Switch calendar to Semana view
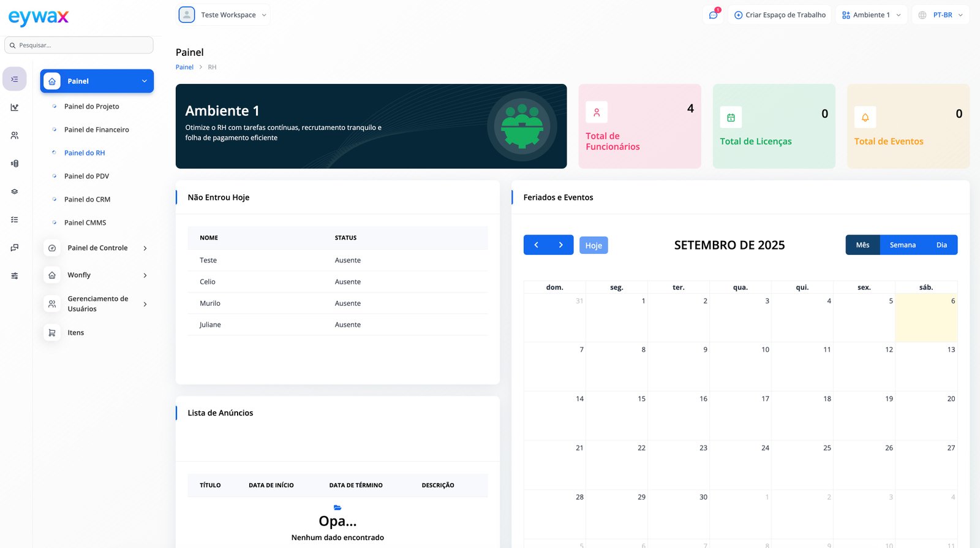The width and height of the screenshot is (980, 548). (902, 245)
